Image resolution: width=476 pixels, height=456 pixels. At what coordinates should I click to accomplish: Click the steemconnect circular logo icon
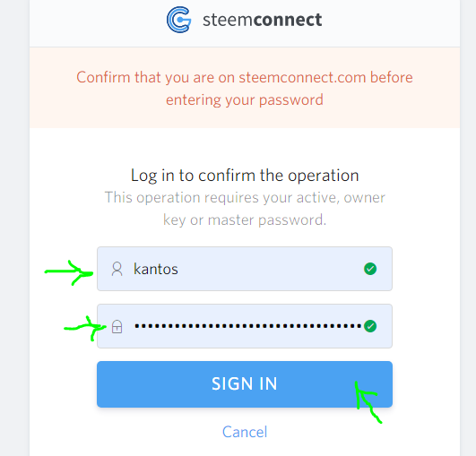(x=179, y=20)
